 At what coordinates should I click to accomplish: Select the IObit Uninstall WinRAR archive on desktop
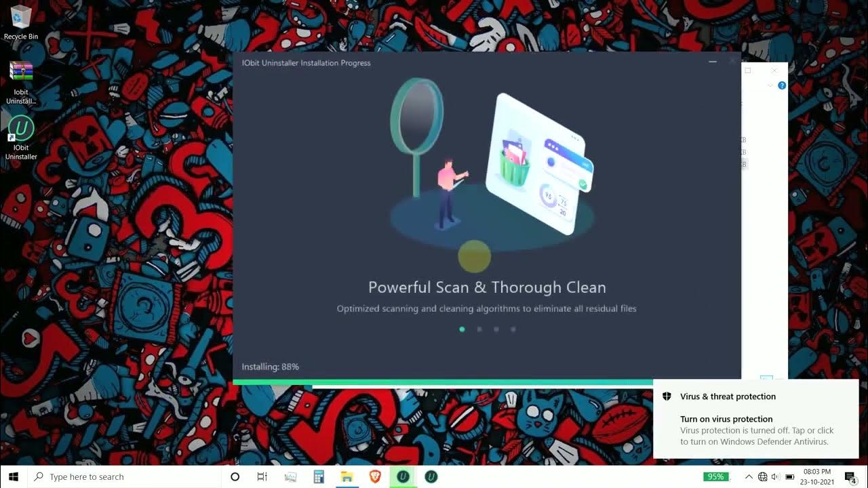[x=21, y=83]
